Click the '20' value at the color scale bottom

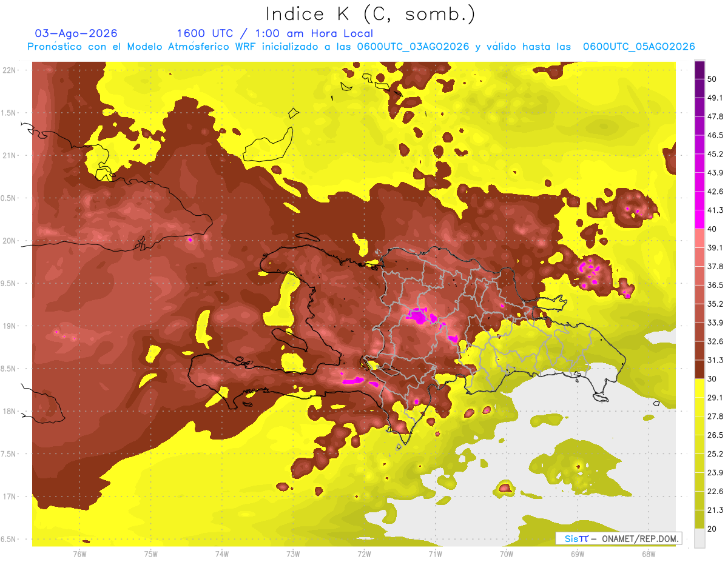[x=712, y=529]
